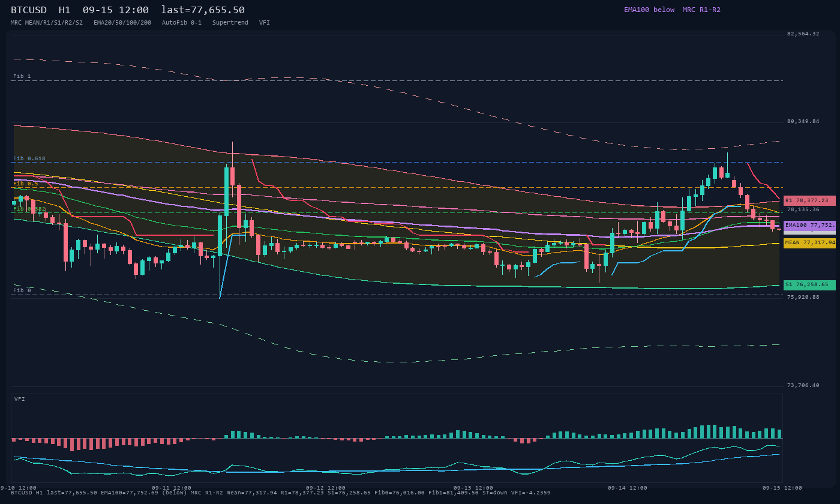840x504 pixels.
Task: Click the 82,564.32 price axis value
Action: (x=803, y=34)
